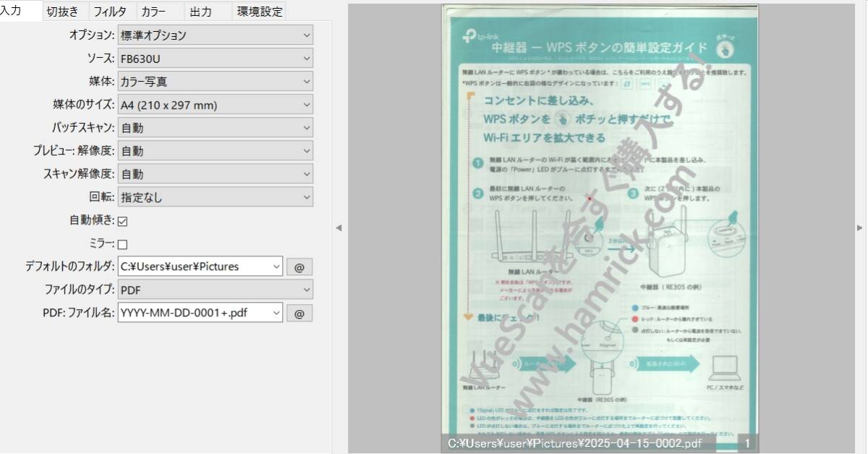Click the @ button beside PDF ファイル名

[x=299, y=313]
